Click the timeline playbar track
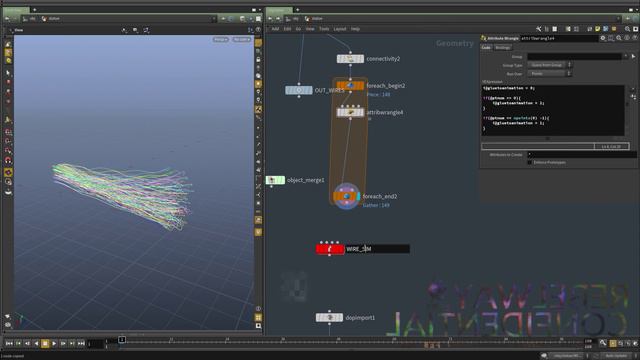Image resolution: width=640 pixels, height=360 pixels. [x=345, y=341]
